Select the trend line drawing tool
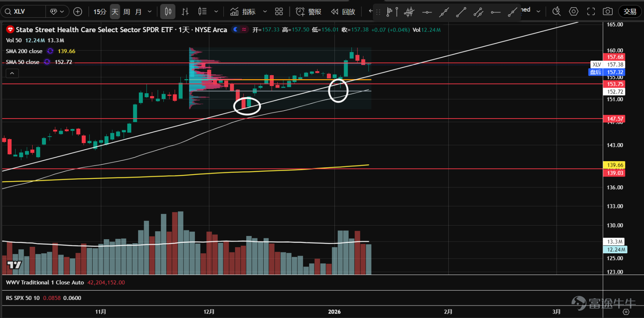This screenshot has width=644, height=318. (461, 12)
